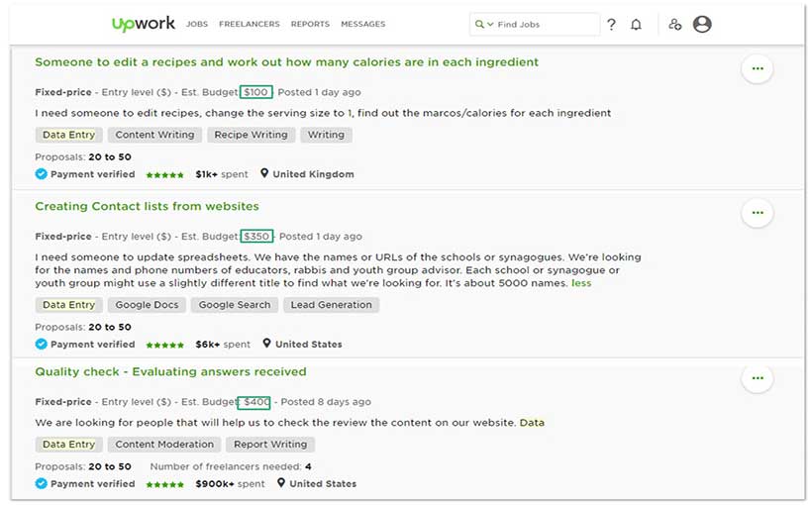Open Creating Contact lists from websites job
The width and height of the screenshot is (812, 505).
(148, 206)
